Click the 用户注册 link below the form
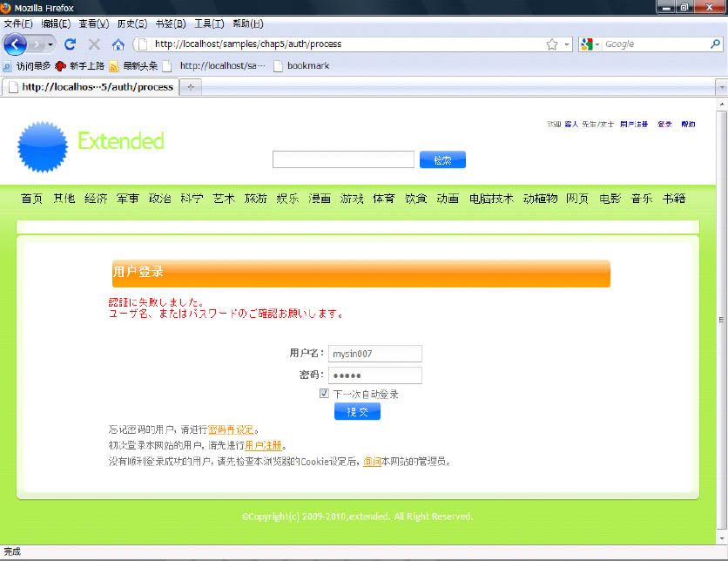 point(263,445)
